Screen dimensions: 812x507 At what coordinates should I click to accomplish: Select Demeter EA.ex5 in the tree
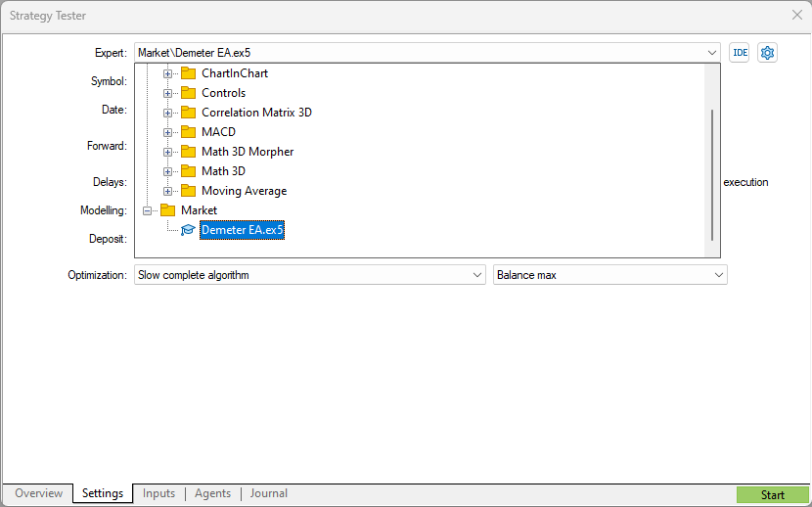(x=243, y=230)
